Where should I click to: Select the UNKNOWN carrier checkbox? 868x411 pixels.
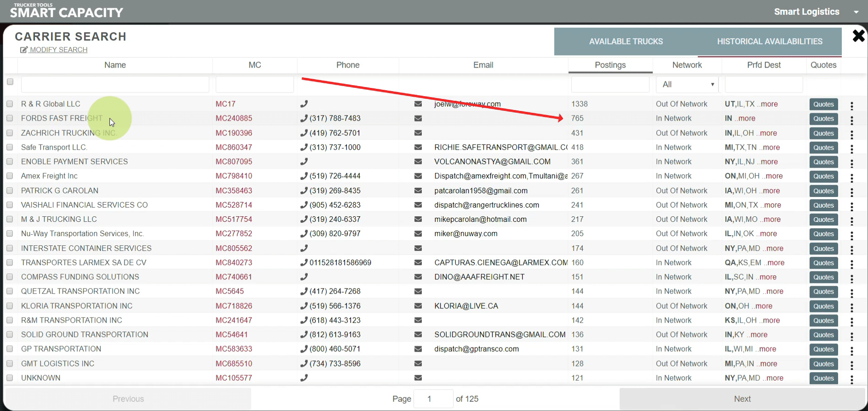tap(10, 378)
